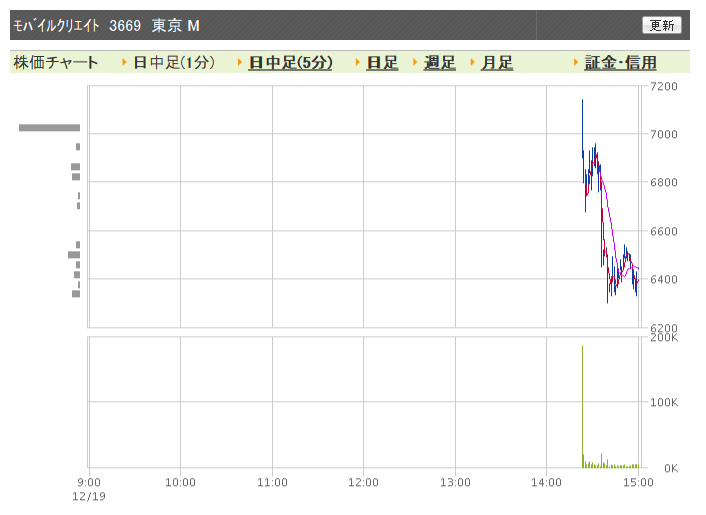
Task: Click the 100K volume axis label
Action: (x=664, y=402)
